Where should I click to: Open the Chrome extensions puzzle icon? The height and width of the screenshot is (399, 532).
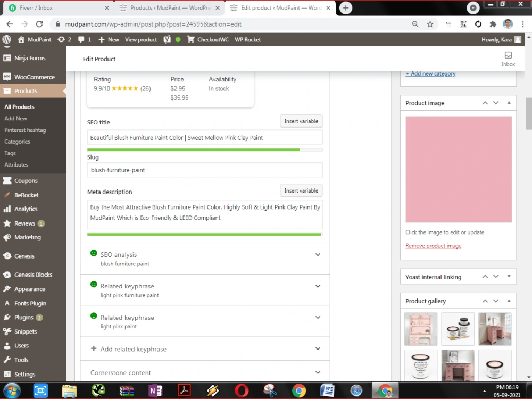coord(493,24)
